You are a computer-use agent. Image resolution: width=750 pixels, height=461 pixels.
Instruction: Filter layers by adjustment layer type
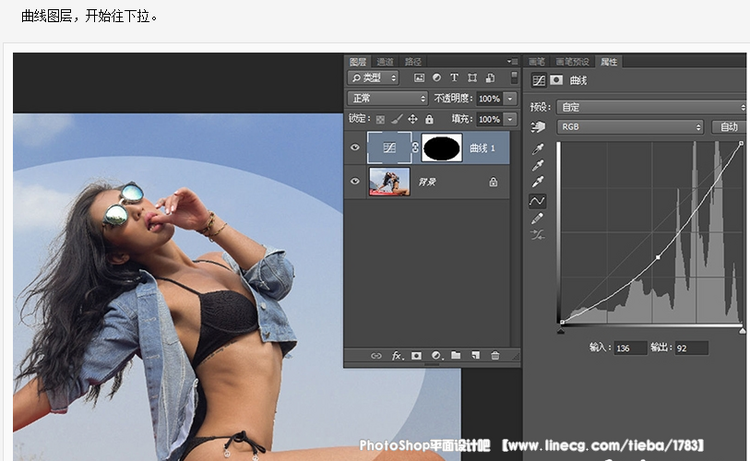(437, 77)
